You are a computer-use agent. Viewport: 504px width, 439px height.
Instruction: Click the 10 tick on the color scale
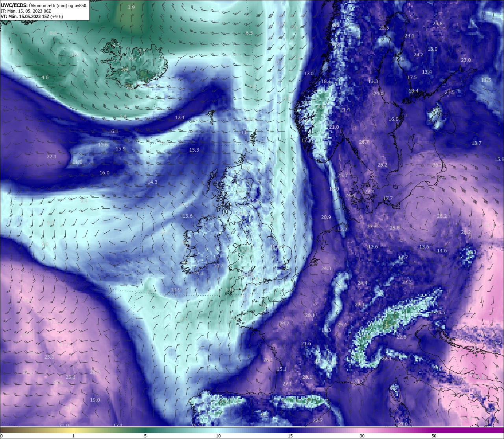pos(218,436)
